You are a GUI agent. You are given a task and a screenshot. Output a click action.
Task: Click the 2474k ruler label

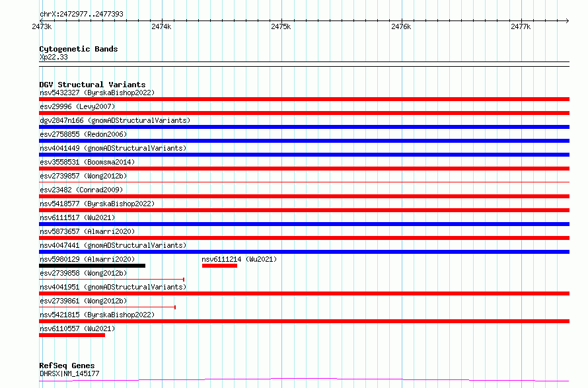coord(161,26)
